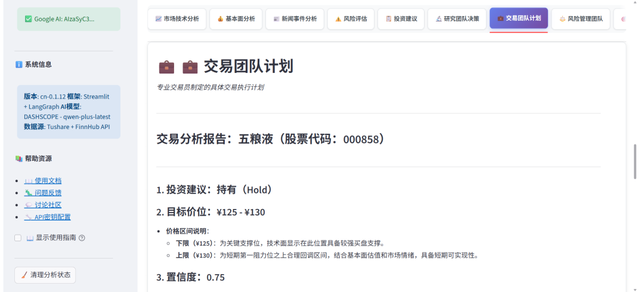Click the clipboard icon on 投资建议 tab
The width and height of the screenshot is (644, 292).
coord(389,19)
